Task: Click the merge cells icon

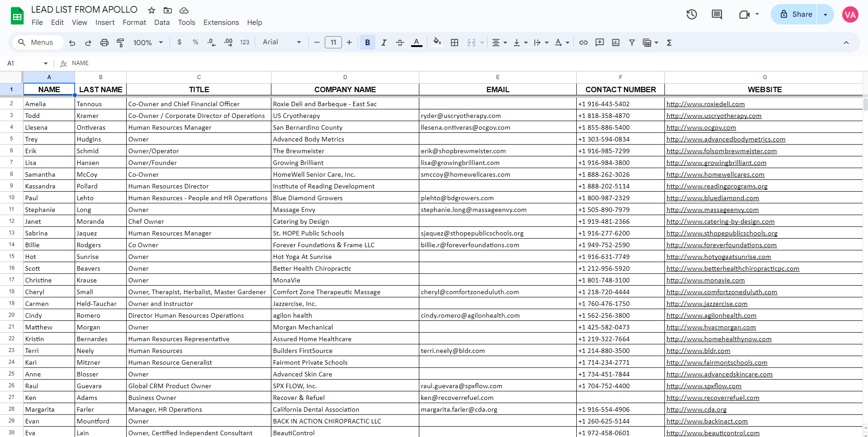Action: (471, 42)
